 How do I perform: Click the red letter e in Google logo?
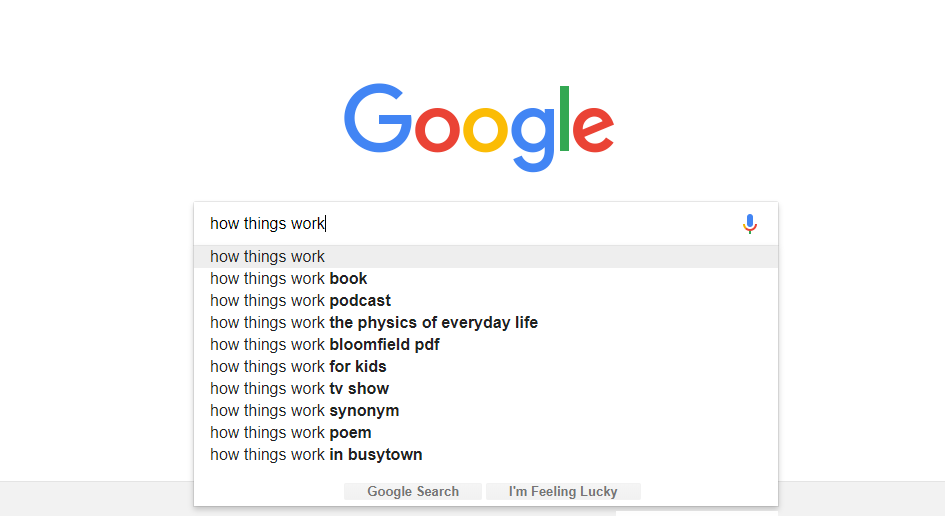pos(594,129)
